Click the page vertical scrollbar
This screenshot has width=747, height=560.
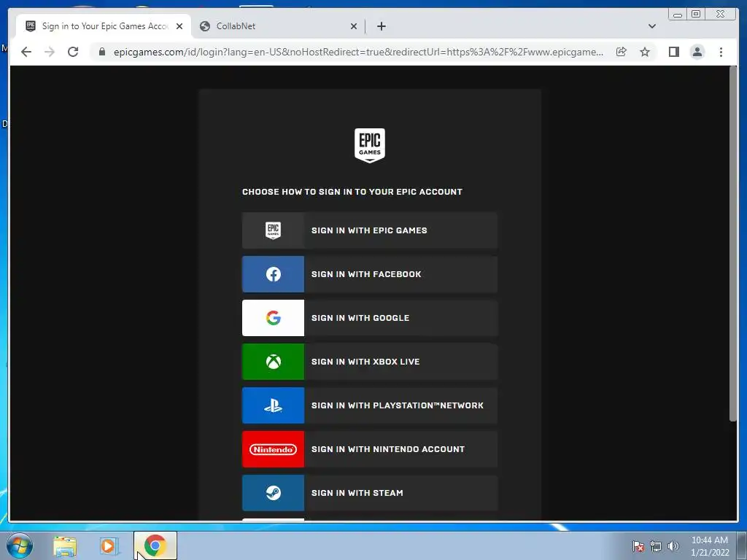[x=733, y=244]
